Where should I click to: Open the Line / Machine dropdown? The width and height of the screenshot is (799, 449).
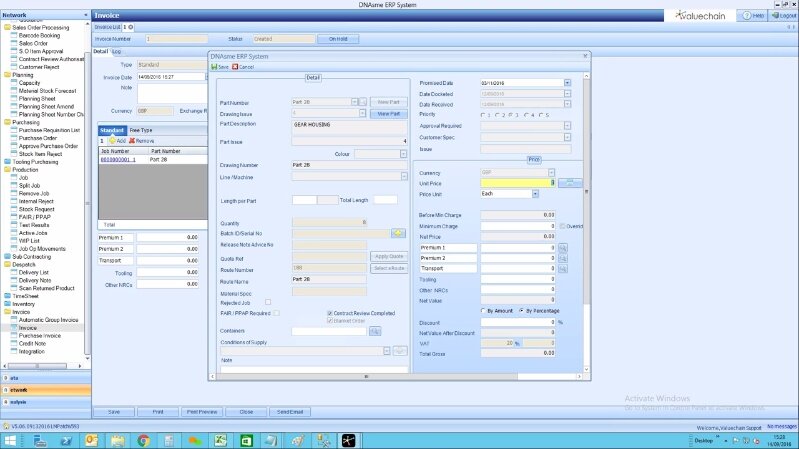click(x=403, y=176)
